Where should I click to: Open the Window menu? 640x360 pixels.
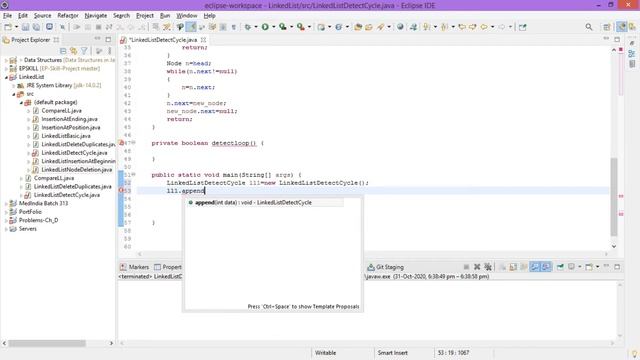pyautogui.click(x=187, y=16)
